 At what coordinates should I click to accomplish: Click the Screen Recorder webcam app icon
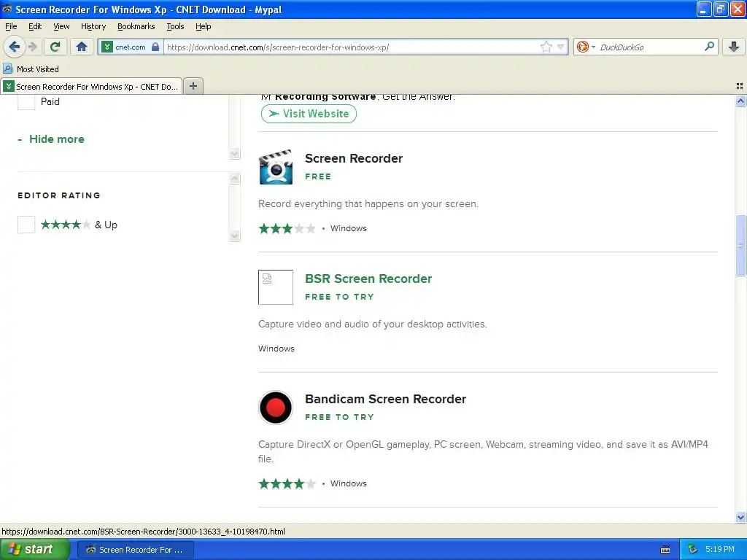pyautogui.click(x=276, y=167)
